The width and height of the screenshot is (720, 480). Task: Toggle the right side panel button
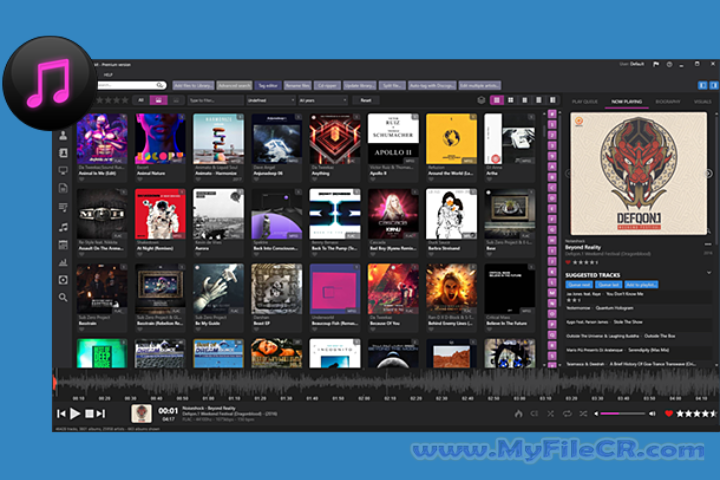(714, 85)
